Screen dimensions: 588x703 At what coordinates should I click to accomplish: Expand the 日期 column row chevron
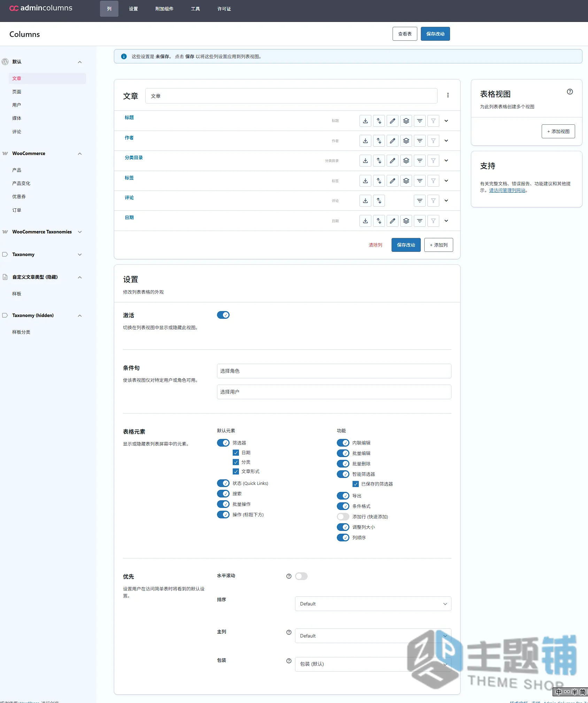(x=446, y=221)
